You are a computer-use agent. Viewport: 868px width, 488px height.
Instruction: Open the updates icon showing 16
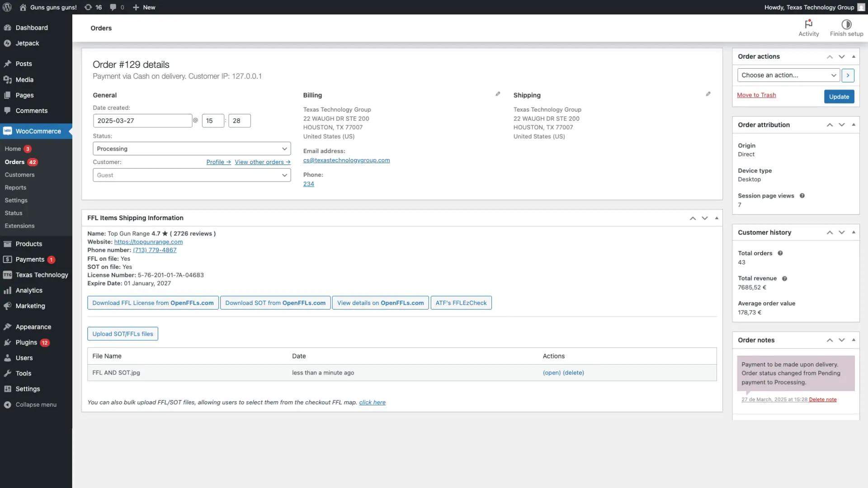pos(93,7)
